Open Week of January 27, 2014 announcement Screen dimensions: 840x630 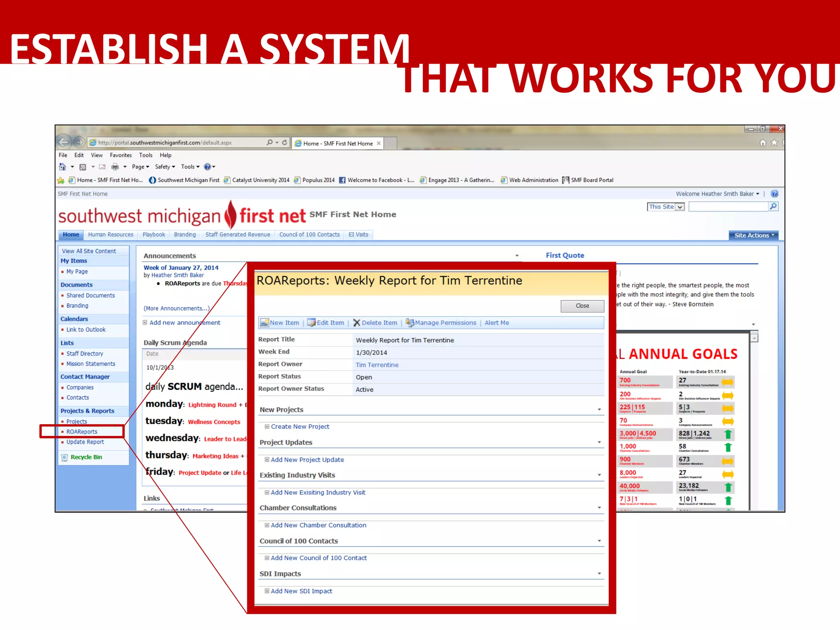181,268
